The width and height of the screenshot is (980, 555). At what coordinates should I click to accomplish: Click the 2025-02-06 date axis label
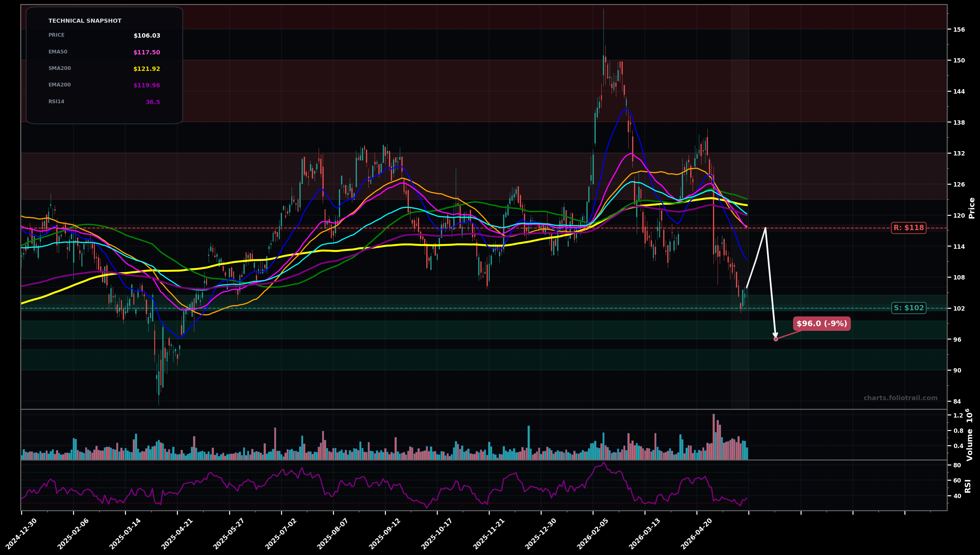(x=73, y=534)
